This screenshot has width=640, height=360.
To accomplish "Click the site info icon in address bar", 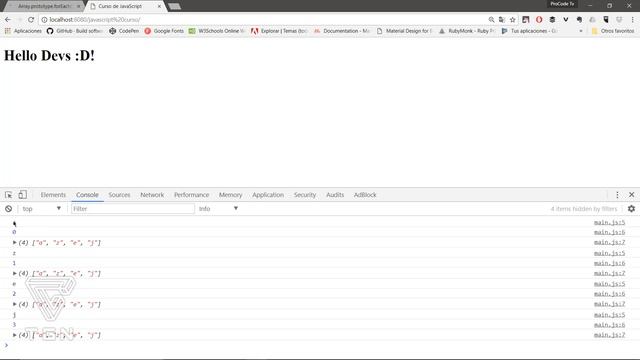I will [x=44, y=20].
